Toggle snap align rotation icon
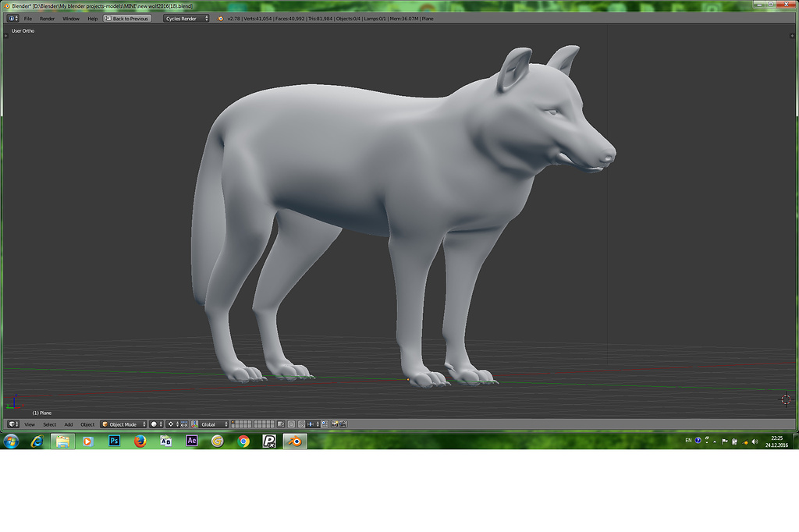 point(325,424)
